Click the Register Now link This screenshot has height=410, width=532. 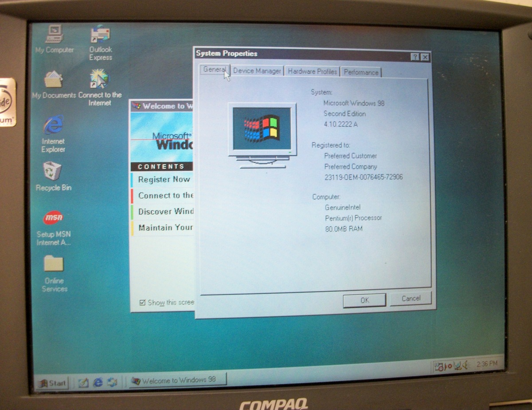[x=164, y=180]
